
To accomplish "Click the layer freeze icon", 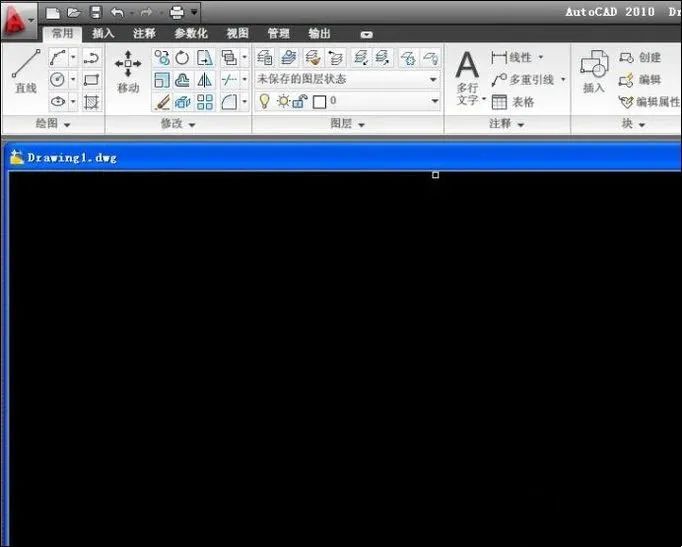I will pos(408,57).
